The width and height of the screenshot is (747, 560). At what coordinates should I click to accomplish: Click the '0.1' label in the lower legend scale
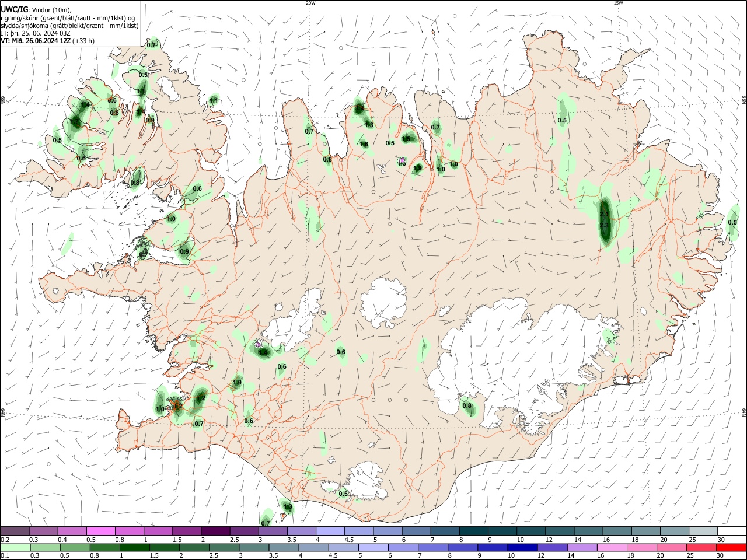tap(5, 555)
